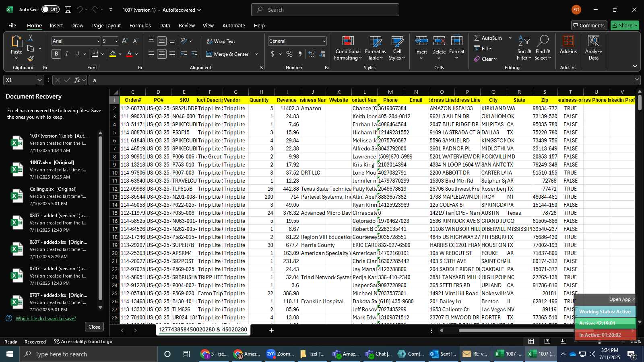Click the Close button in Document Recovery
644x362 pixels.
[x=95, y=327]
